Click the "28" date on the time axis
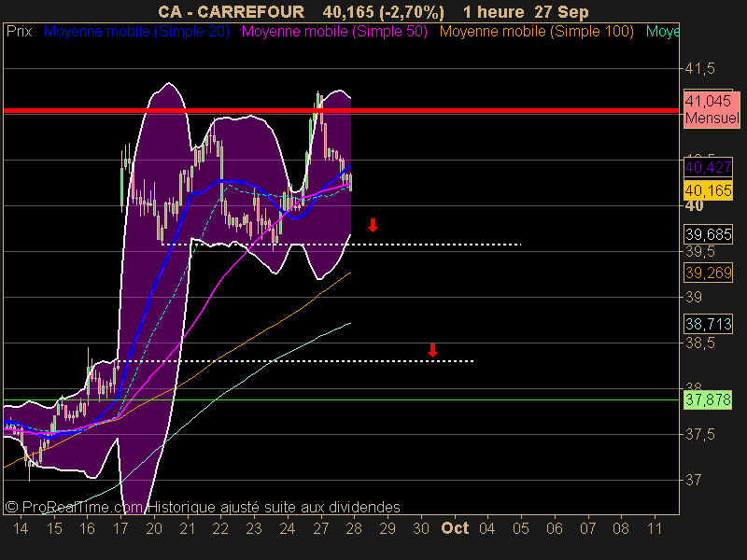 coord(355,528)
